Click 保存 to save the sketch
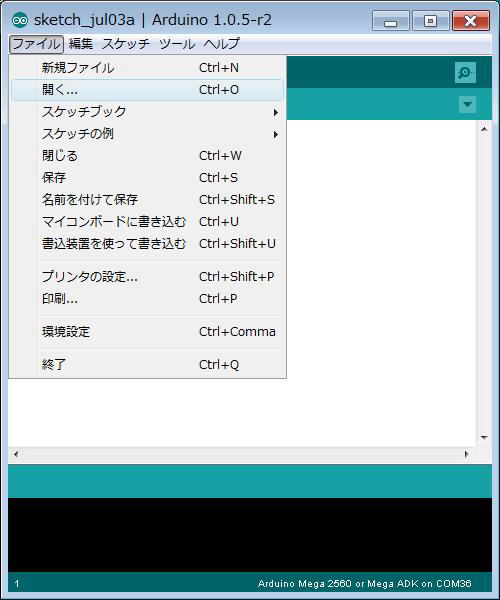Viewport: 500px width, 600px height. [147, 178]
